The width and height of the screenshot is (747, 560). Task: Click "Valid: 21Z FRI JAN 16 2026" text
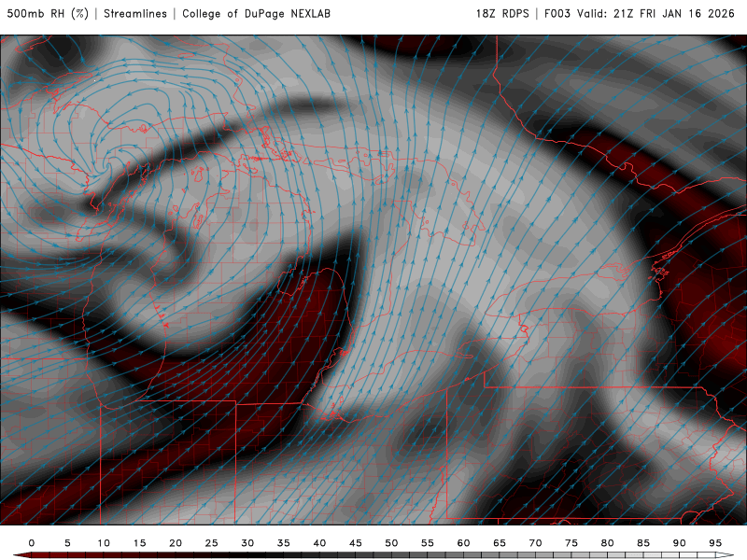[656, 13]
